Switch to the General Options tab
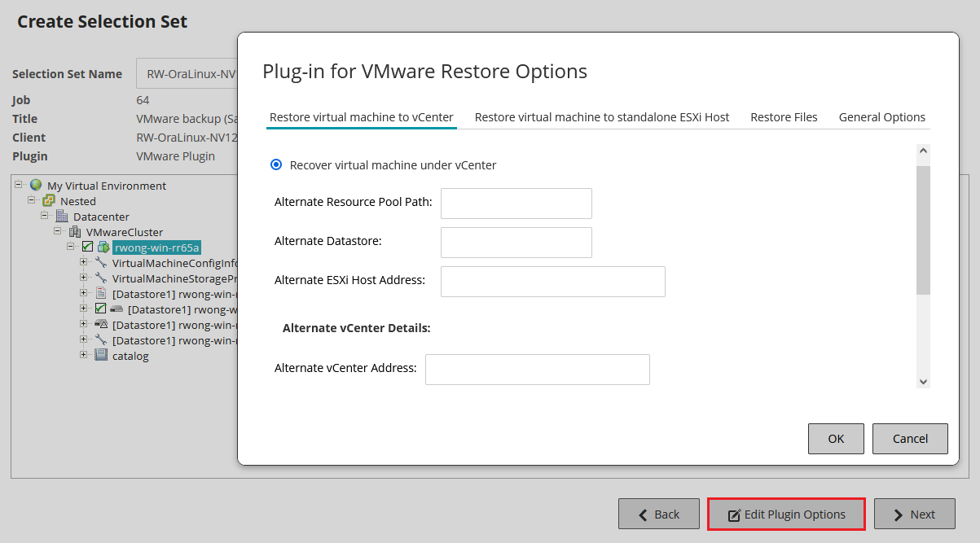Screen dimensions: 980x543 pyautogui.click(x=882, y=117)
